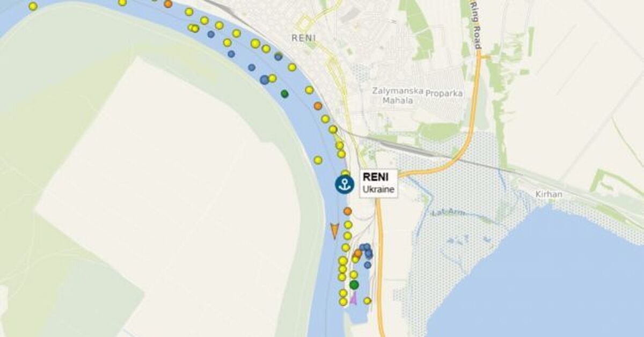
Task: Click the Proparka neighborhood label
Action: (x=444, y=93)
